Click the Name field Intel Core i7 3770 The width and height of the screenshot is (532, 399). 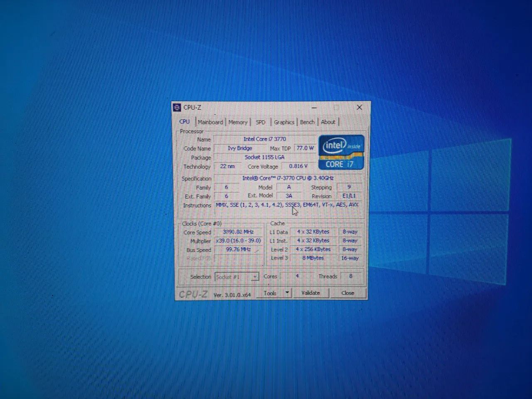pyautogui.click(x=265, y=139)
